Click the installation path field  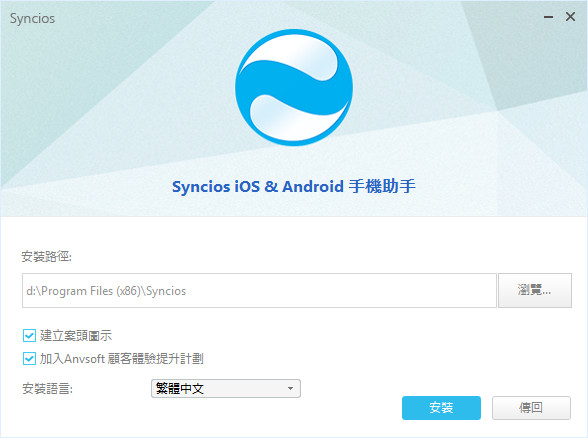(x=259, y=291)
